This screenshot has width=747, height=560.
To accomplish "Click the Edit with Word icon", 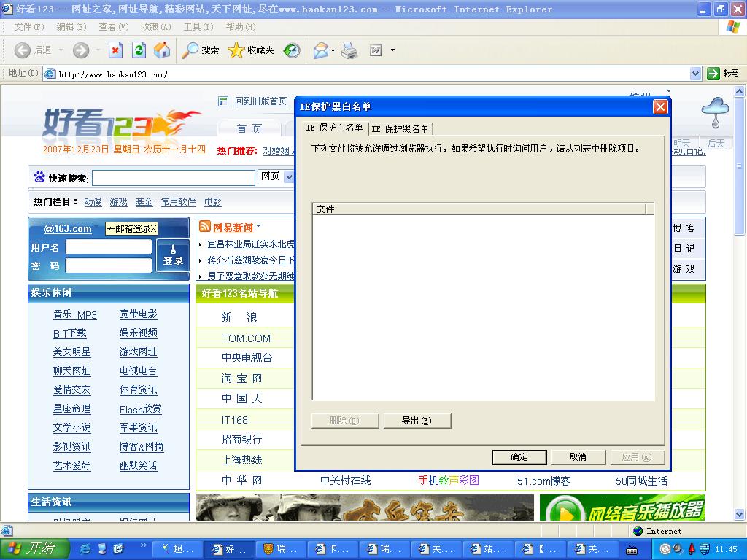I will coord(376,50).
